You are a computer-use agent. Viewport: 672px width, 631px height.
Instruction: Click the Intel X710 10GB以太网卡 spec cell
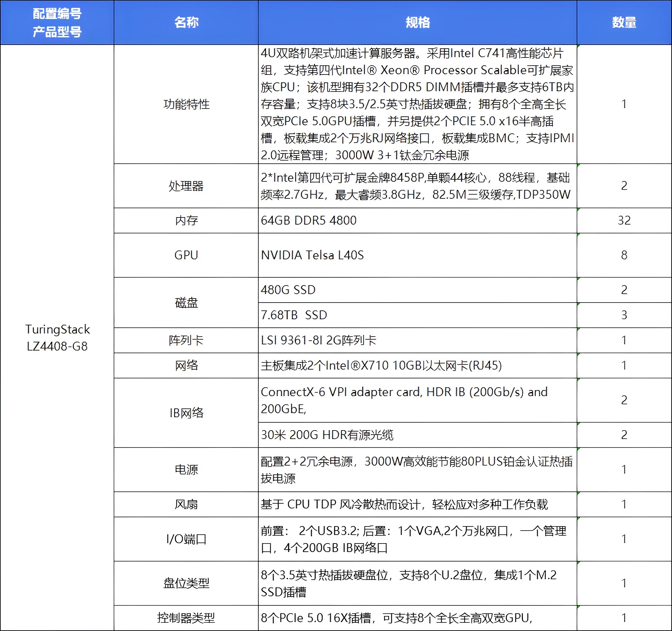point(418,366)
